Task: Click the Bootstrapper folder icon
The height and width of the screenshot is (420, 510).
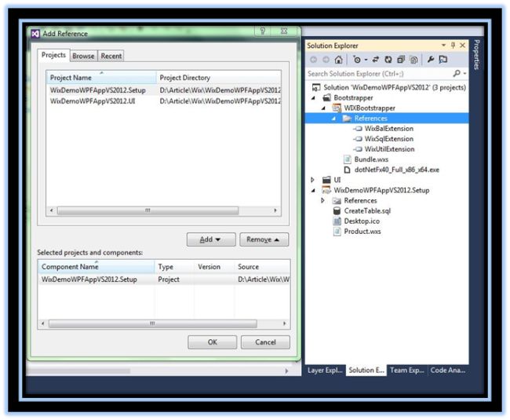Action: 326,97
